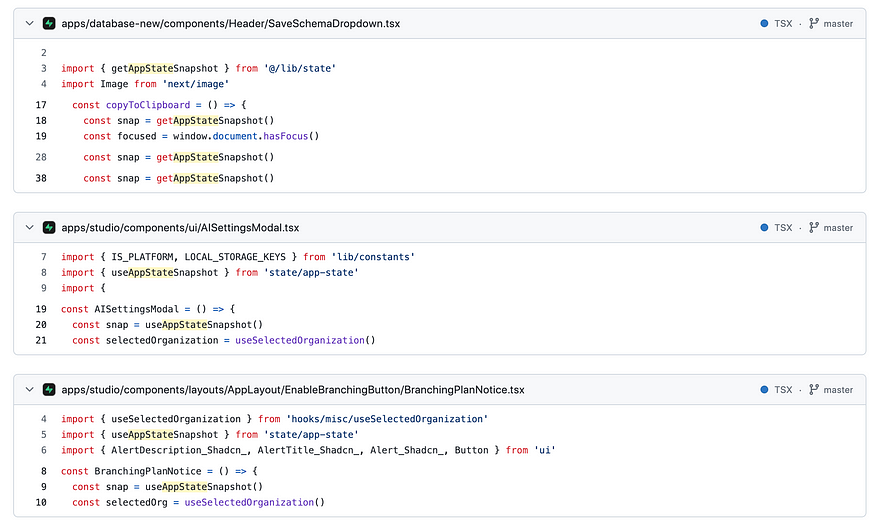Click the "const selectedOrg" code line
The image size is (875, 525).
coord(198,503)
